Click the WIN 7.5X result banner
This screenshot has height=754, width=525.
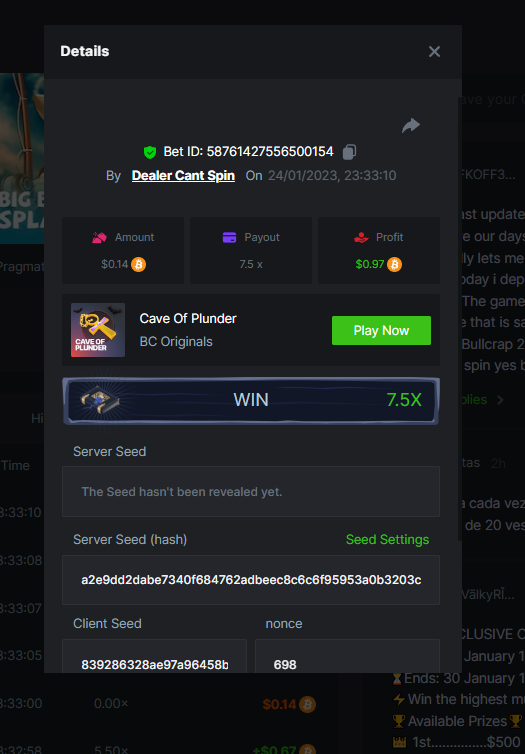point(251,401)
